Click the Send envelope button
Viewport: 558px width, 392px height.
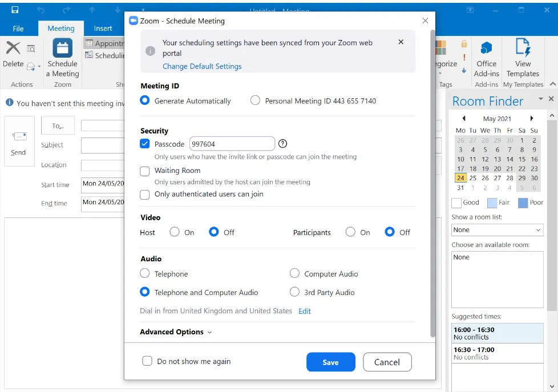[19, 142]
